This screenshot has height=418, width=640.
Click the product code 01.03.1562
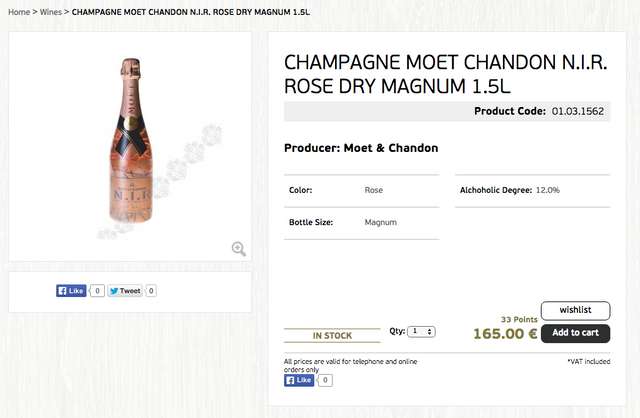[x=580, y=111]
